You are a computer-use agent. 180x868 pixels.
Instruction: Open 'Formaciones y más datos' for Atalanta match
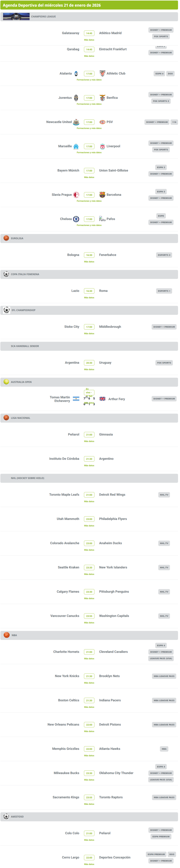coord(89,80)
